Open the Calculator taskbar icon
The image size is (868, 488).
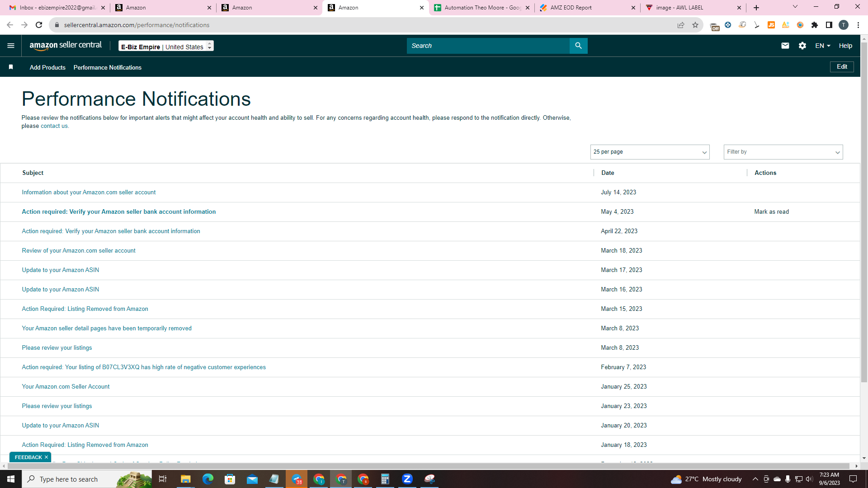coord(385,479)
